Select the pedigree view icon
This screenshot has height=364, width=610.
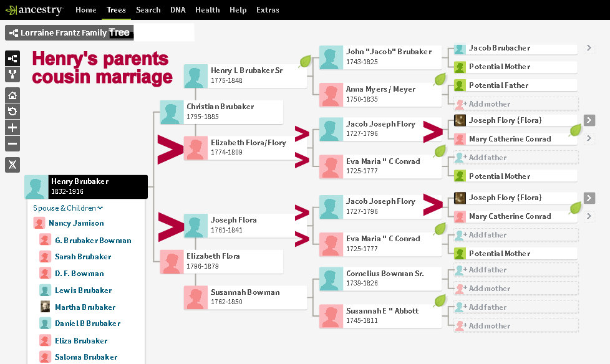12,59
